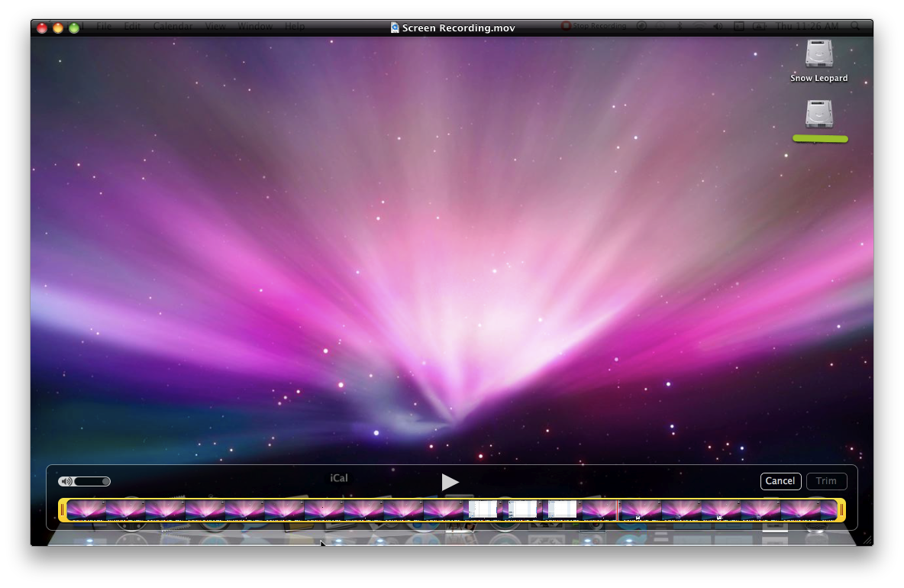Click the Screen Recording.mov document proxy icon
The height and width of the screenshot is (588, 904).
point(395,27)
